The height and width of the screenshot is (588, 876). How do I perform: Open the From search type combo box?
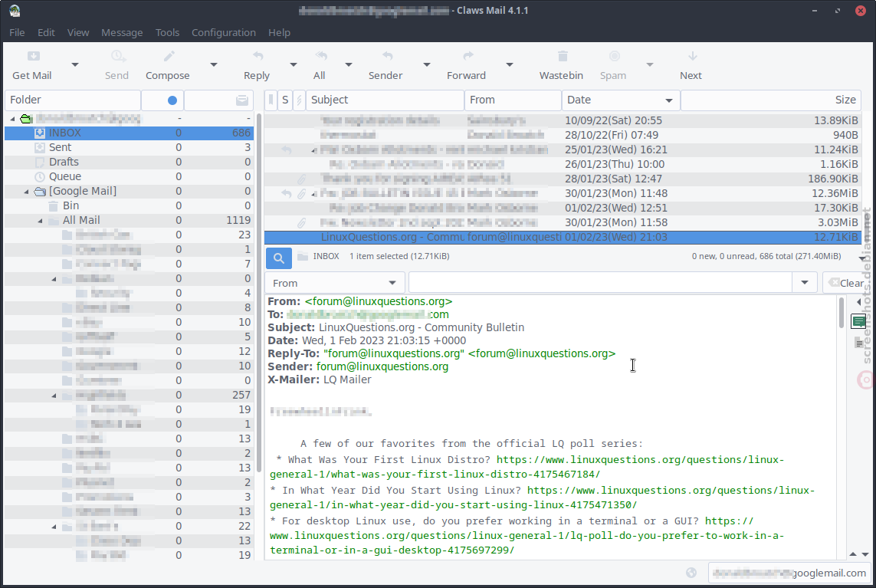tap(335, 283)
